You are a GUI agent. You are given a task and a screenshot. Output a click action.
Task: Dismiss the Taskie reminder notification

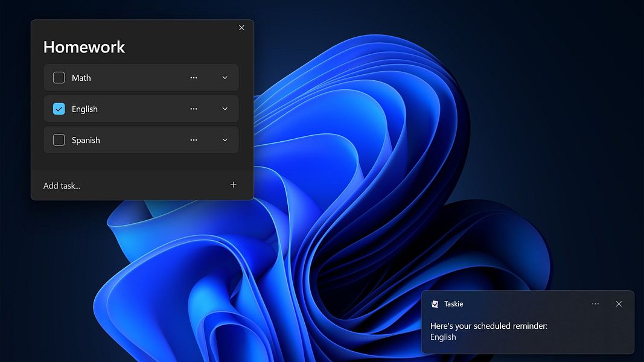click(619, 303)
